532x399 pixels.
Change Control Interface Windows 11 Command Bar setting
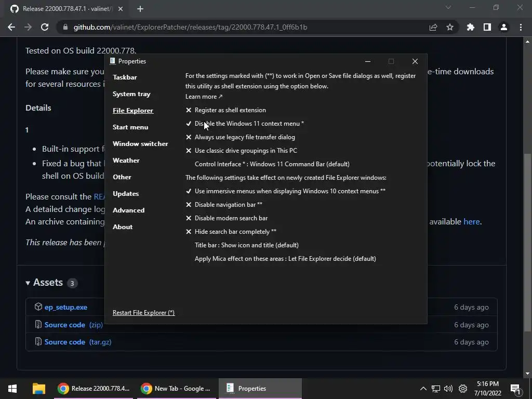(x=272, y=164)
